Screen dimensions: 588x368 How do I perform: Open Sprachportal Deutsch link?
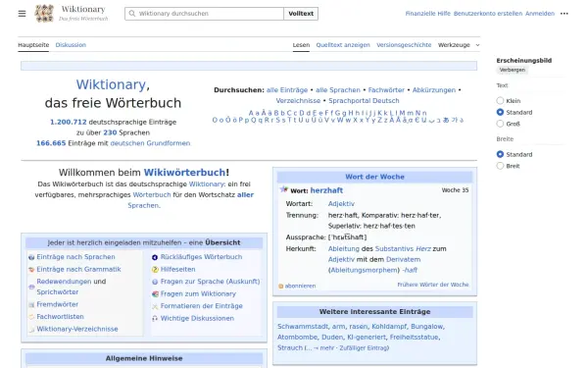pos(364,101)
